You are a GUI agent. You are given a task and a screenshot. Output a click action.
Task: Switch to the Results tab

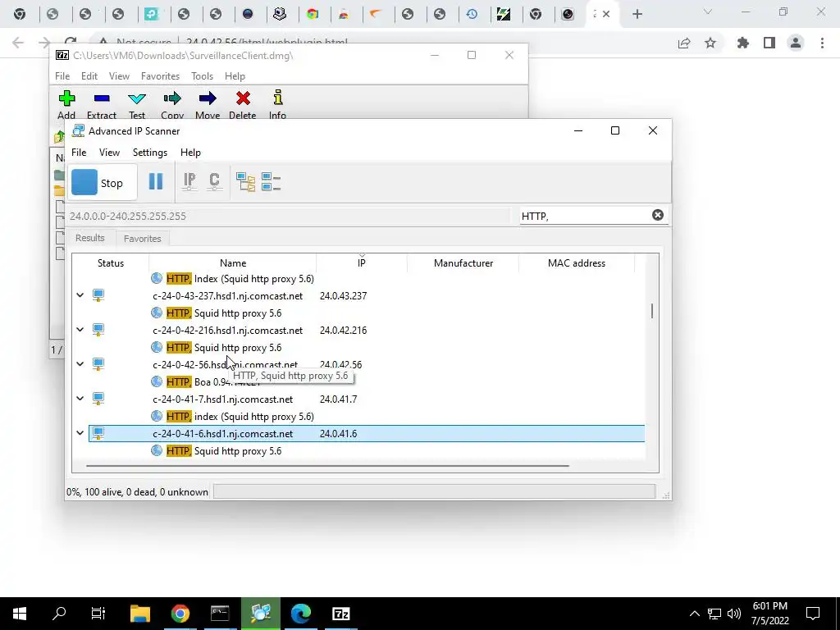(90, 238)
